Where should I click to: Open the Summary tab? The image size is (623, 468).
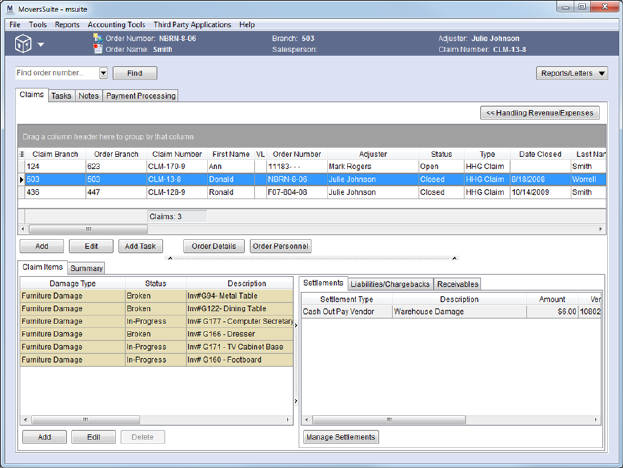87,268
